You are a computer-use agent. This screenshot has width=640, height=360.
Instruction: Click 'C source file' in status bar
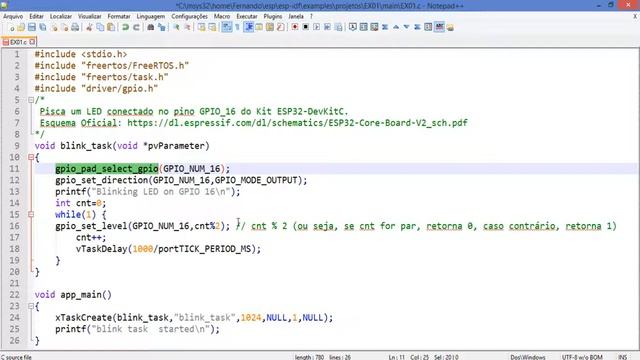click(x=16, y=357)
